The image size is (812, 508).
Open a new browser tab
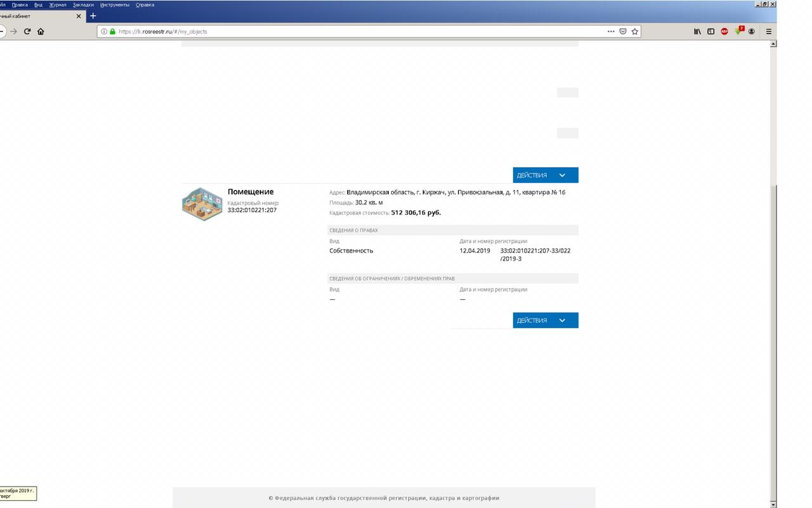(x=93, y=16)
